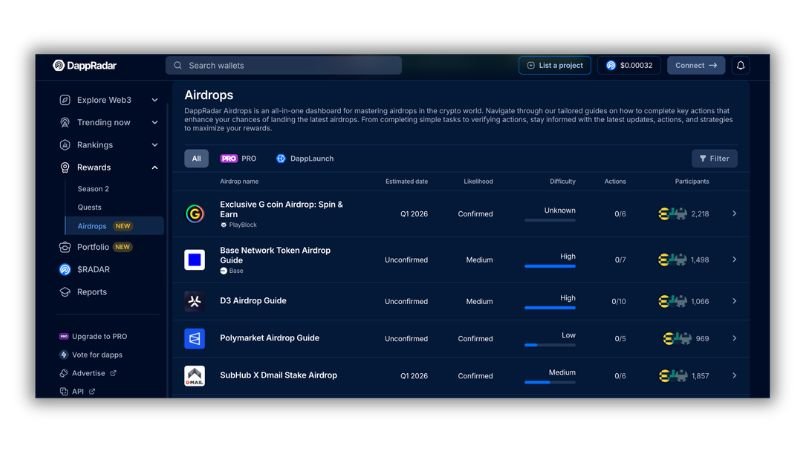800x450 pixels.
Task: Sort by Estimated date column header
Action: click(x=407, y=181)
